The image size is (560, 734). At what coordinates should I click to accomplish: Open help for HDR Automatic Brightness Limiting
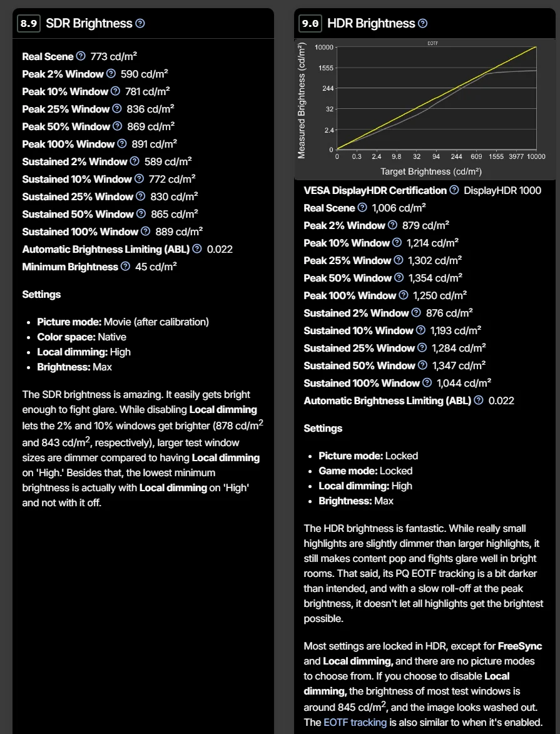pyautogui.click(x=479, y=400)
